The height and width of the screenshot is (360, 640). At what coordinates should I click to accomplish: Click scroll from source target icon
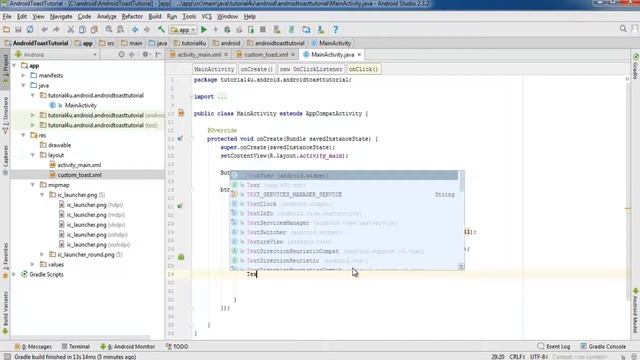(x=121, y=54)
